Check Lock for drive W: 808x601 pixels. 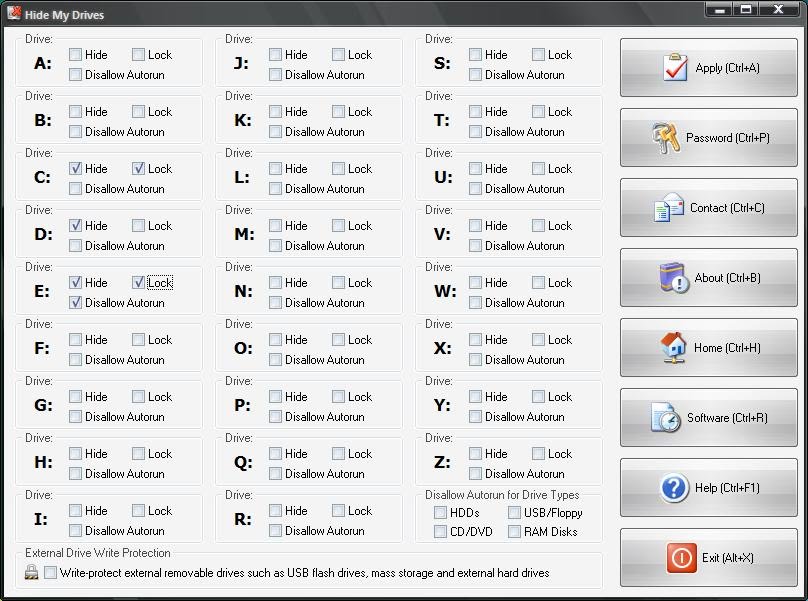click(x=538, y=282)
